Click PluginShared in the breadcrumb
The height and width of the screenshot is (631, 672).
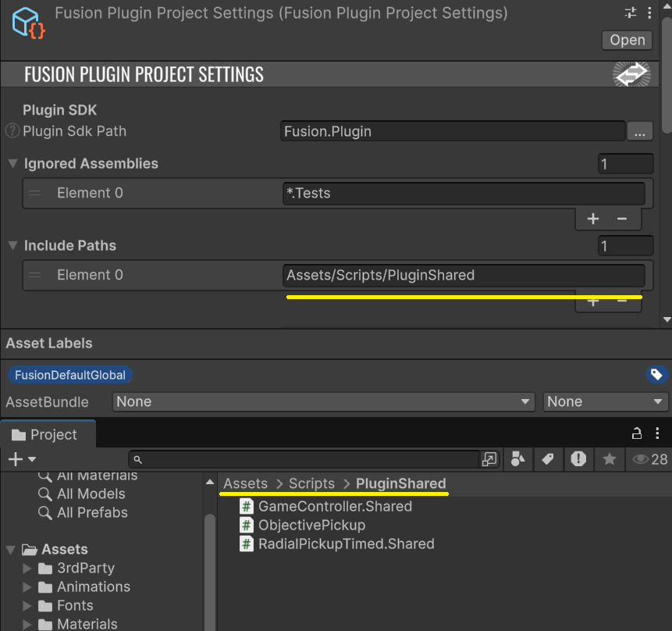(x=400, y=484)
